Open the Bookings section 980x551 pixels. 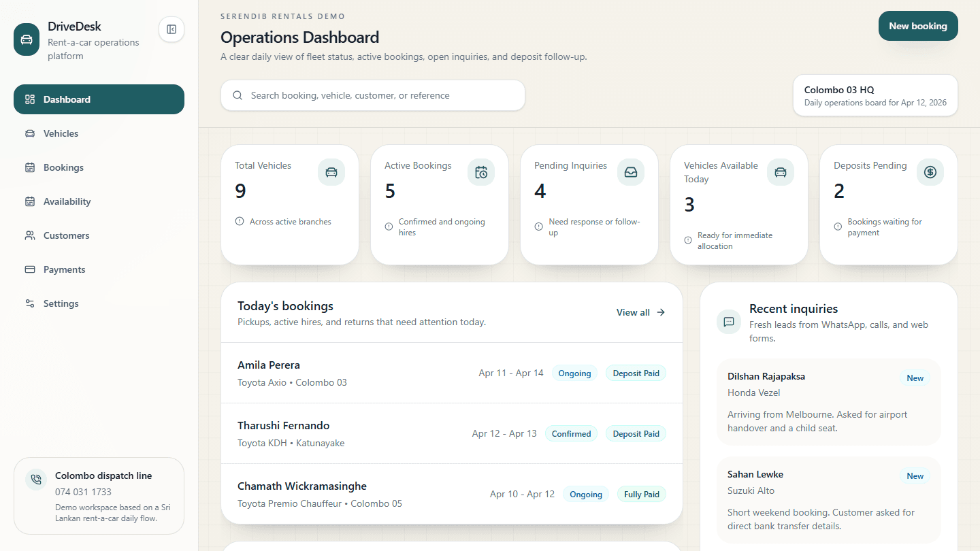pos(99,167)
